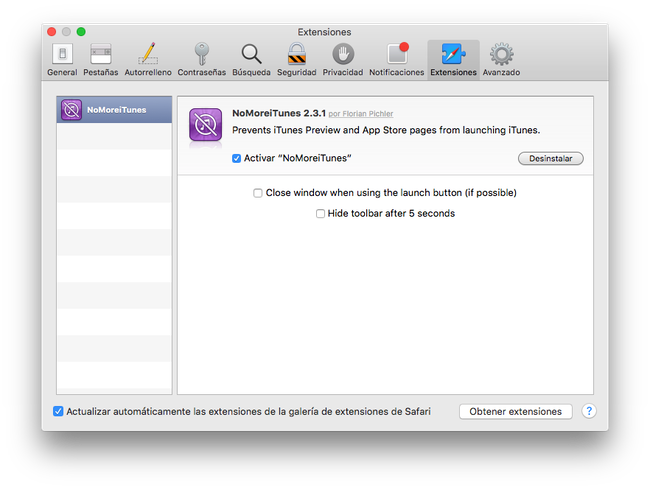Open Privacidad hand pane
This screenshot has height=490, width=650.
coord(343,60)
